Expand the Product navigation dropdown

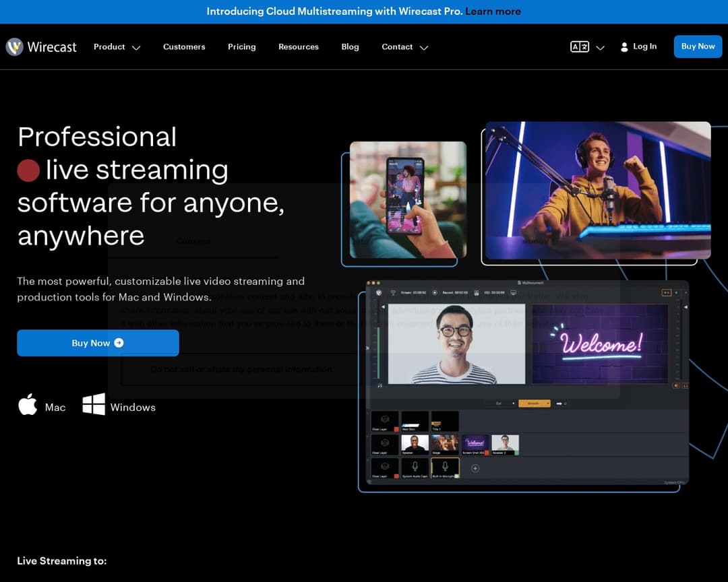pyautogui.click(x=117, y=47)
